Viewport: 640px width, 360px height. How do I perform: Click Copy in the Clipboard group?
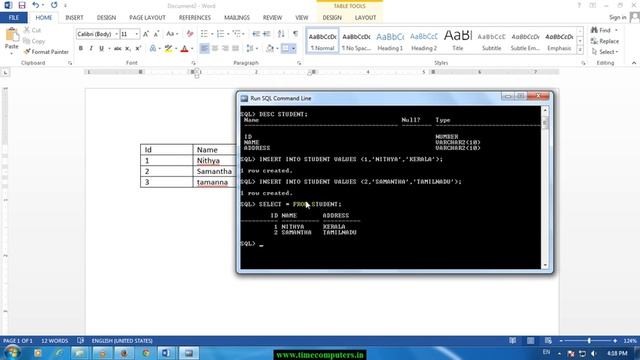34,41
